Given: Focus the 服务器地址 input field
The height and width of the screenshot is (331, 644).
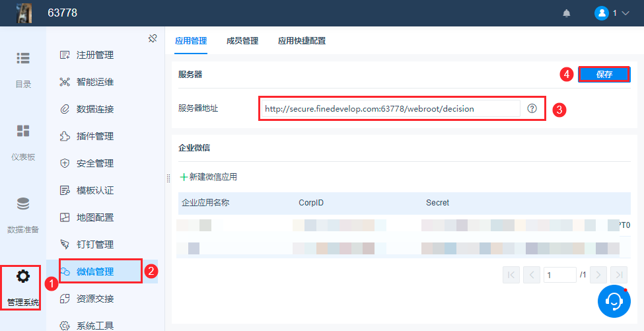Looking at the screenshot, I should [390, 109].
